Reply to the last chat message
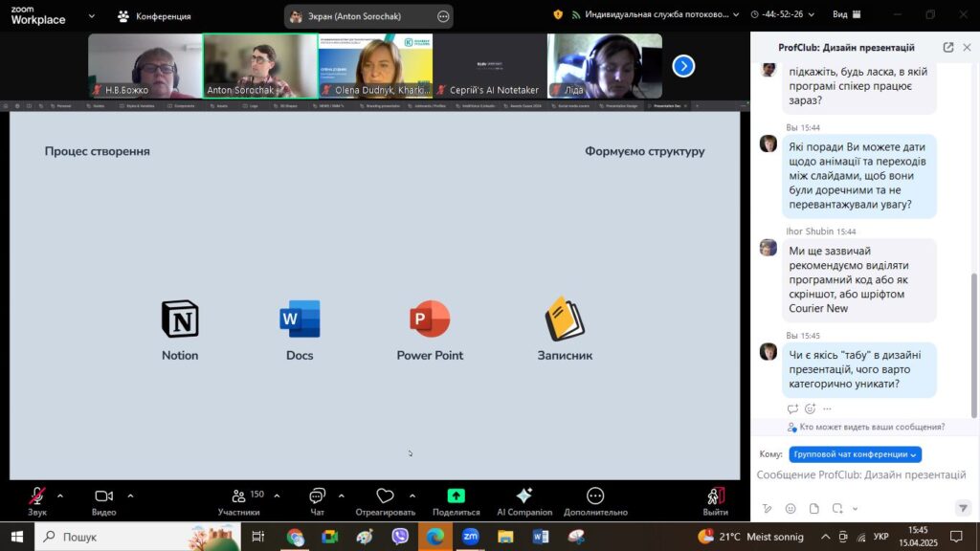 point(792,408)
